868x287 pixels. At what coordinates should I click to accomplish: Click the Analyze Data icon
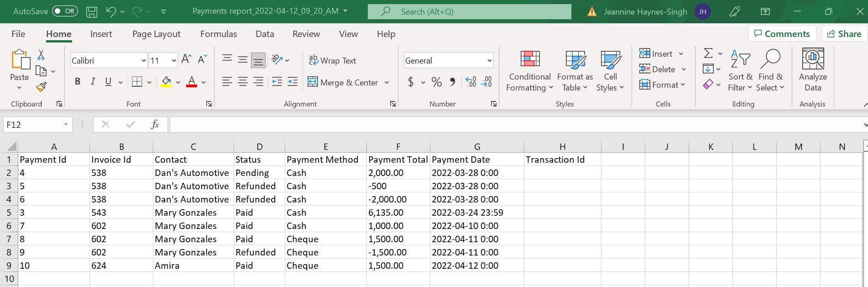point(812,71)
